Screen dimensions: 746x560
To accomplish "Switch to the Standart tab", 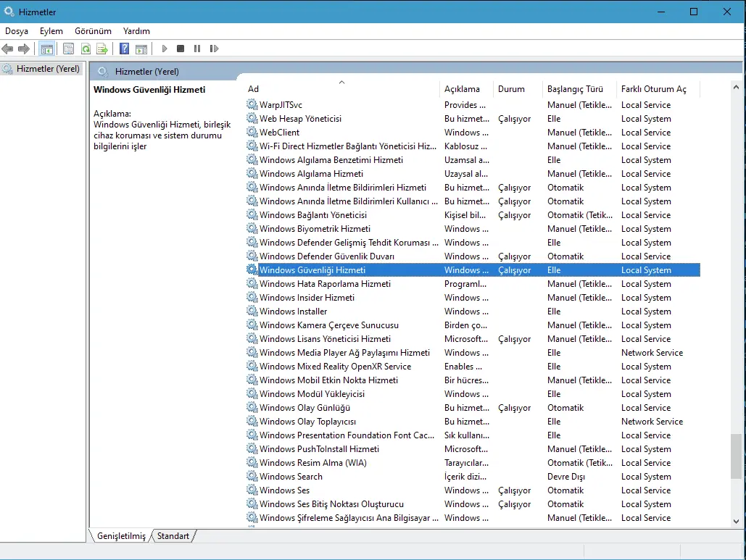I will pyautogui.click(x=173, y=536).
